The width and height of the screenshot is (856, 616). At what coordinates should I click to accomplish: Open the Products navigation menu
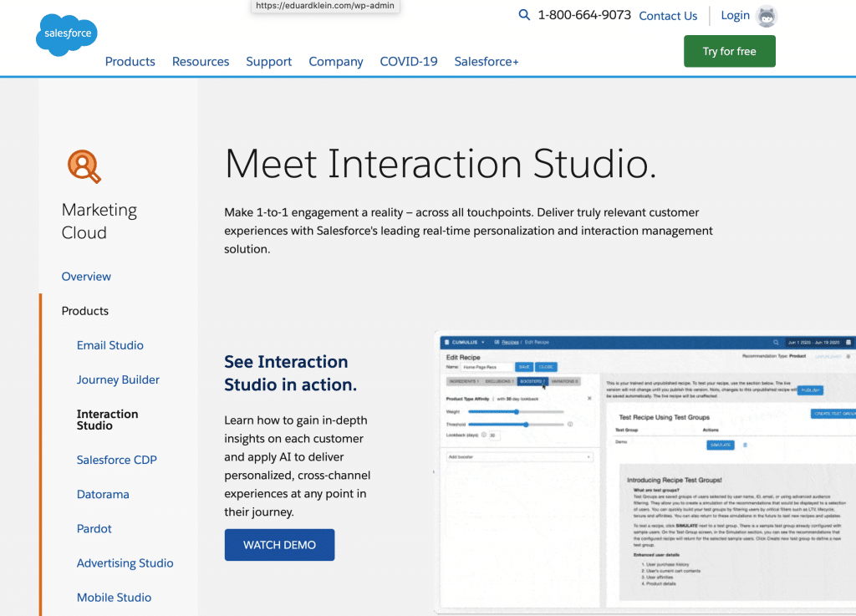click(x=130, y=62)
